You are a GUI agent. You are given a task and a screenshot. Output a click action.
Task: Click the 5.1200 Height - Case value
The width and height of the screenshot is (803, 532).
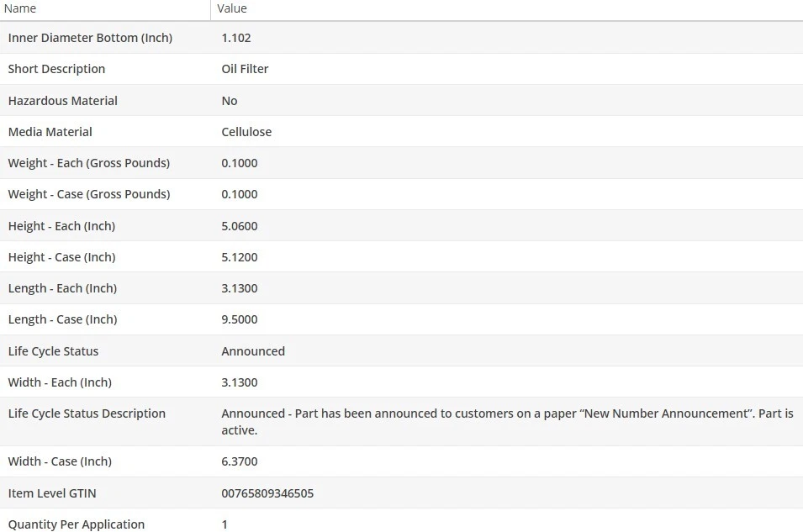240,257
